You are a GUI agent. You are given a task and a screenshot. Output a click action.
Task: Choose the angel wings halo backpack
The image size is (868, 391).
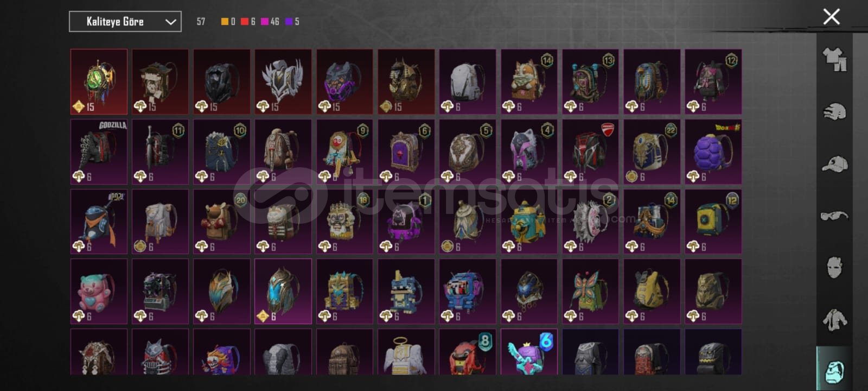point(406,352)
